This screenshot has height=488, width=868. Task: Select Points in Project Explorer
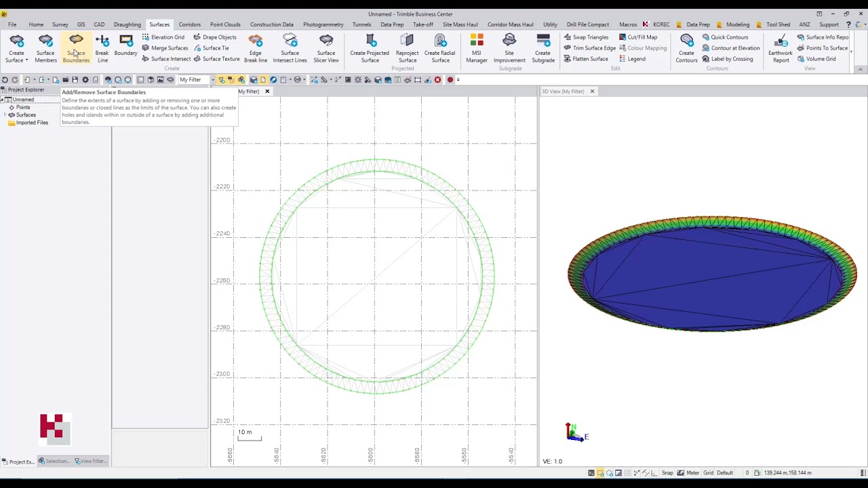pos(23,107)
